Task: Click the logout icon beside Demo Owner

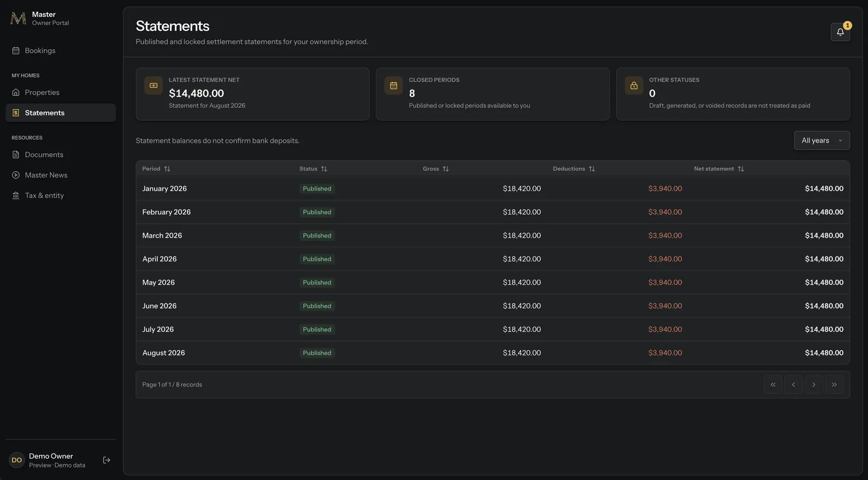Action: pos(106,460)
